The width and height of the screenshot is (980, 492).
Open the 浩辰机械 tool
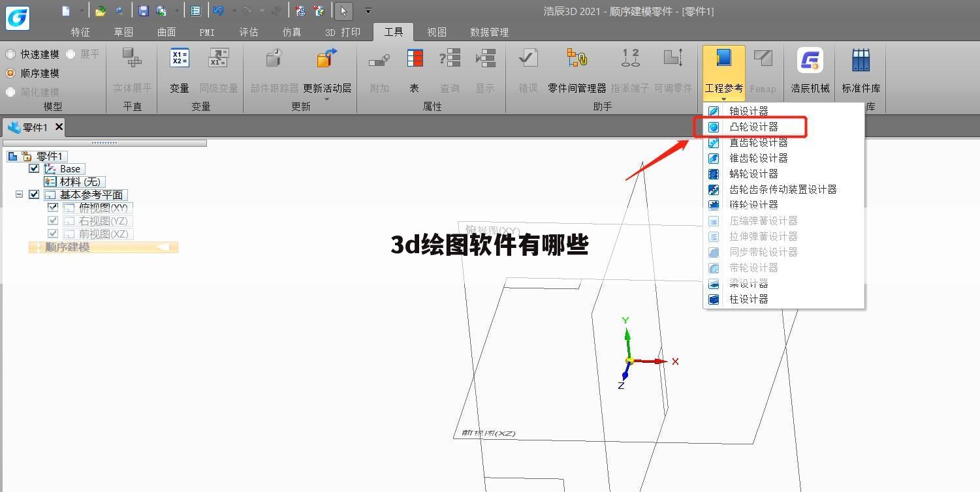[810, 70]
